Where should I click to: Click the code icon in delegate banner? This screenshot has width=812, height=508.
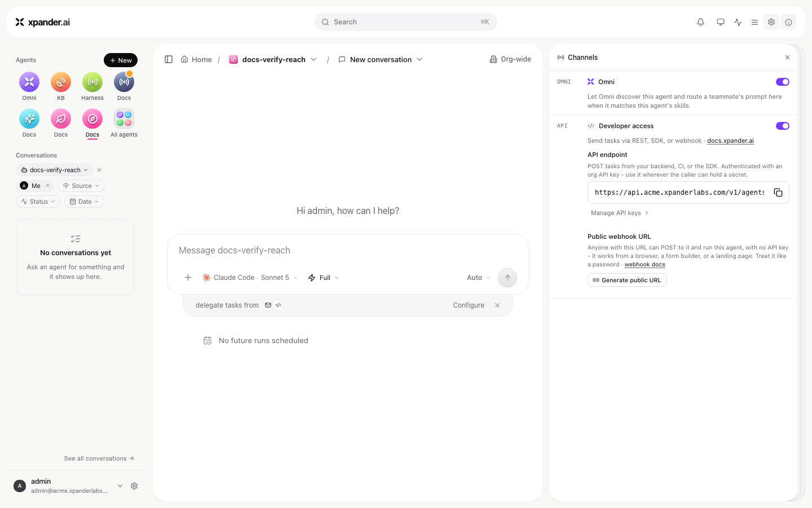[x=279, y=305]
